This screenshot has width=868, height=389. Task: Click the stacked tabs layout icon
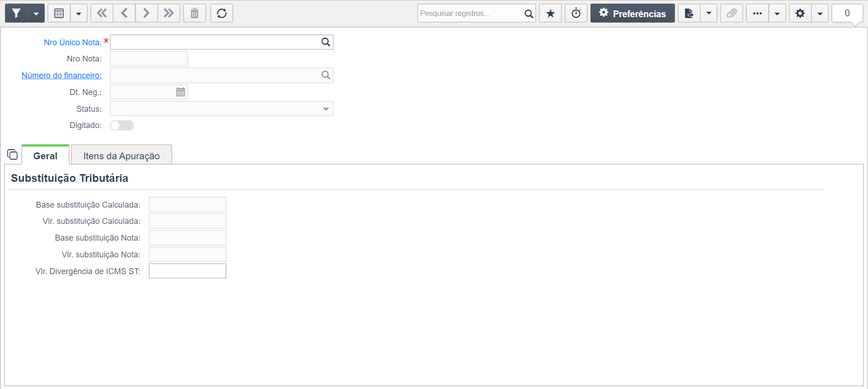[12, 155]
